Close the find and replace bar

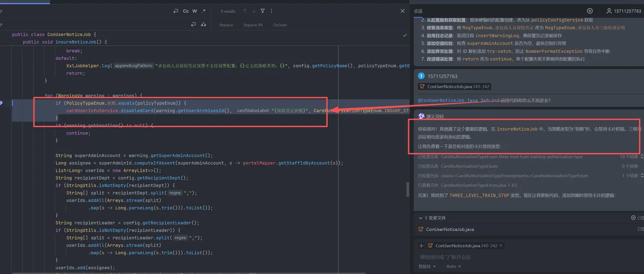(402, 11)
